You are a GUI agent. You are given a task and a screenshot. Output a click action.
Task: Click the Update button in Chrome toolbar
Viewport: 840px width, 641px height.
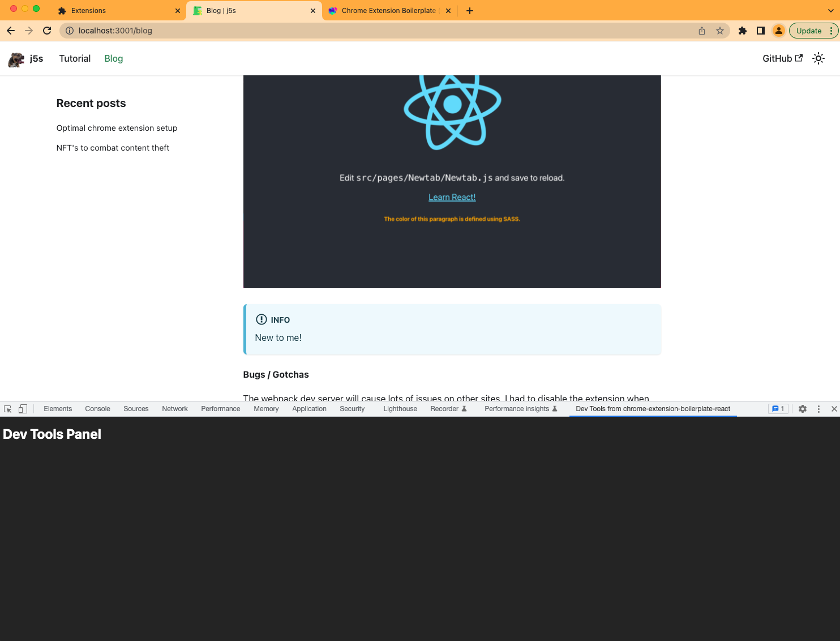(809, 31)
